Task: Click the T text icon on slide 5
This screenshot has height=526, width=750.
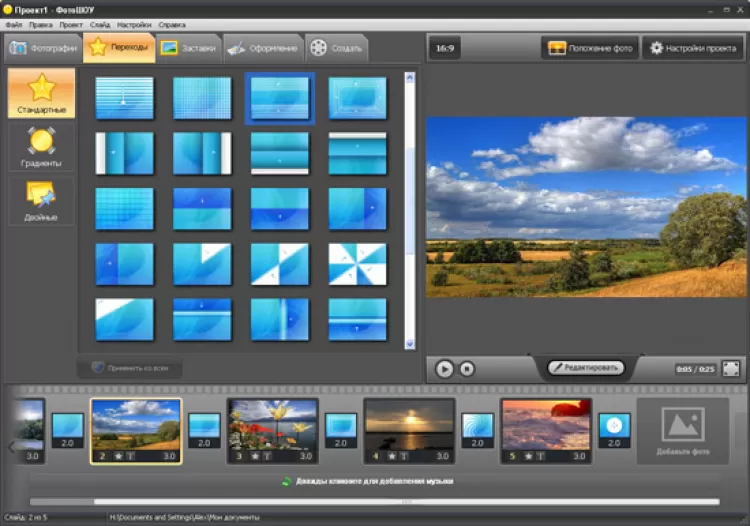Action: tap(540, 456)
